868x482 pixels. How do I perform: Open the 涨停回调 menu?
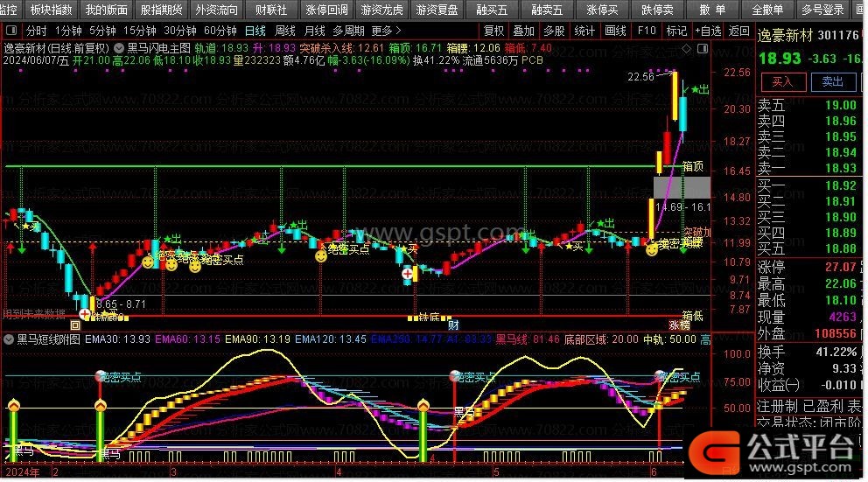click(326, 10)
